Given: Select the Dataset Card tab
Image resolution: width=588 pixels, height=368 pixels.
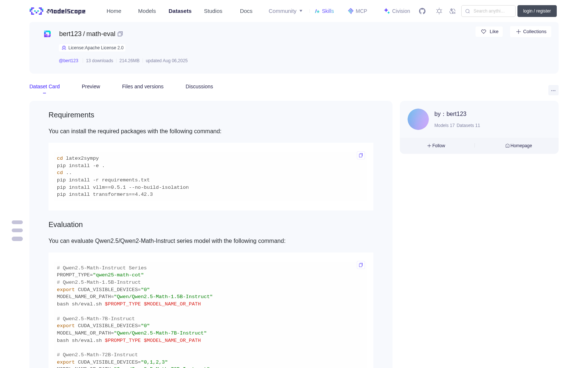Looking at the screenshot, I should click(44, 86).
